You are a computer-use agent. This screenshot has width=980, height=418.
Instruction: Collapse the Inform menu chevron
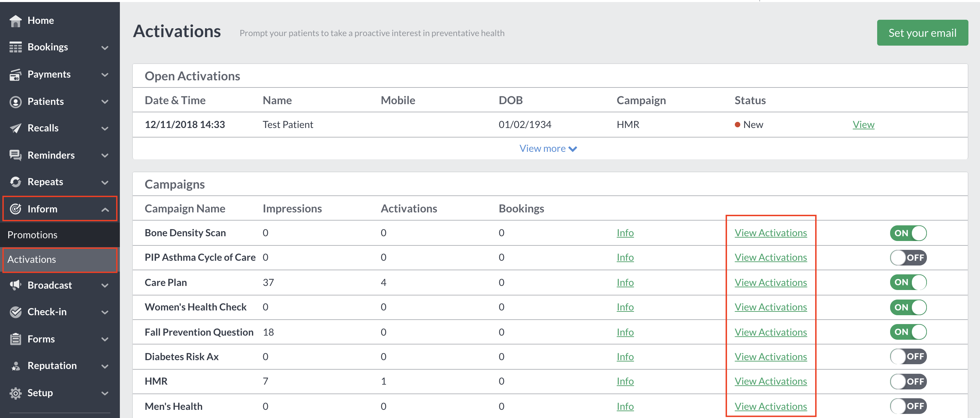point(105,210)
